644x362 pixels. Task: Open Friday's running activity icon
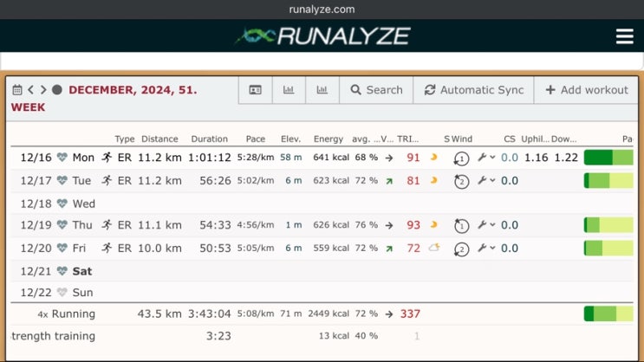point(107,248)
